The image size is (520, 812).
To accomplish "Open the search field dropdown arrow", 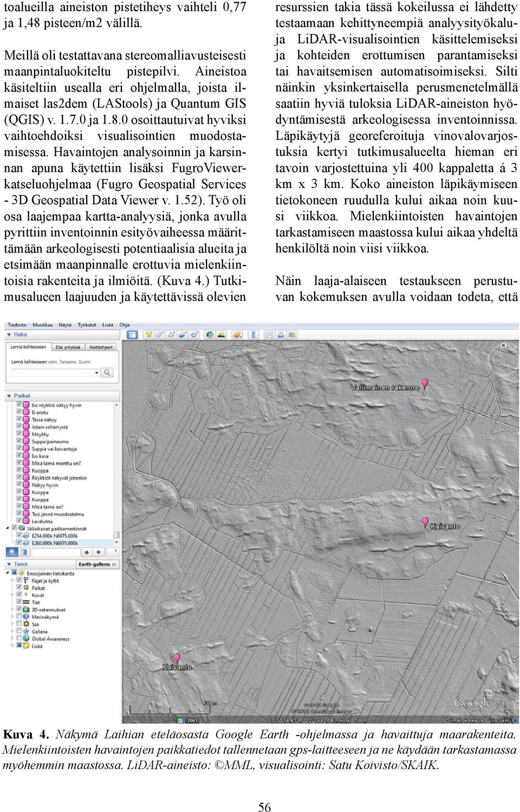I will tap(97, 372).
